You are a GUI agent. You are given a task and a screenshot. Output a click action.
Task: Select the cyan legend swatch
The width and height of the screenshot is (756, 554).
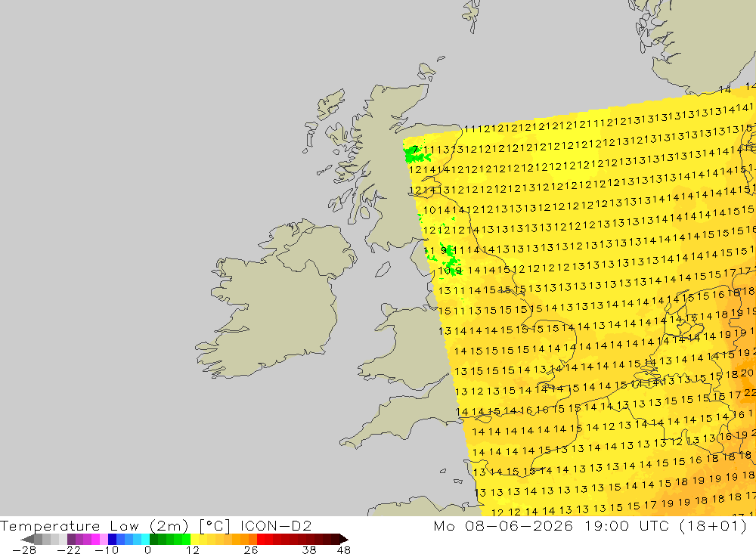pos(145,539)
